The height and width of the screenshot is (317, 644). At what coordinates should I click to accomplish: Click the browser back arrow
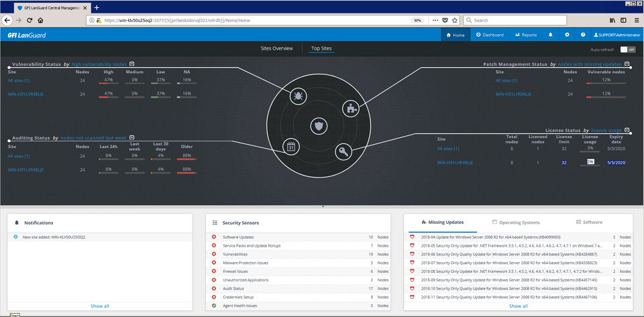[7, 20]
